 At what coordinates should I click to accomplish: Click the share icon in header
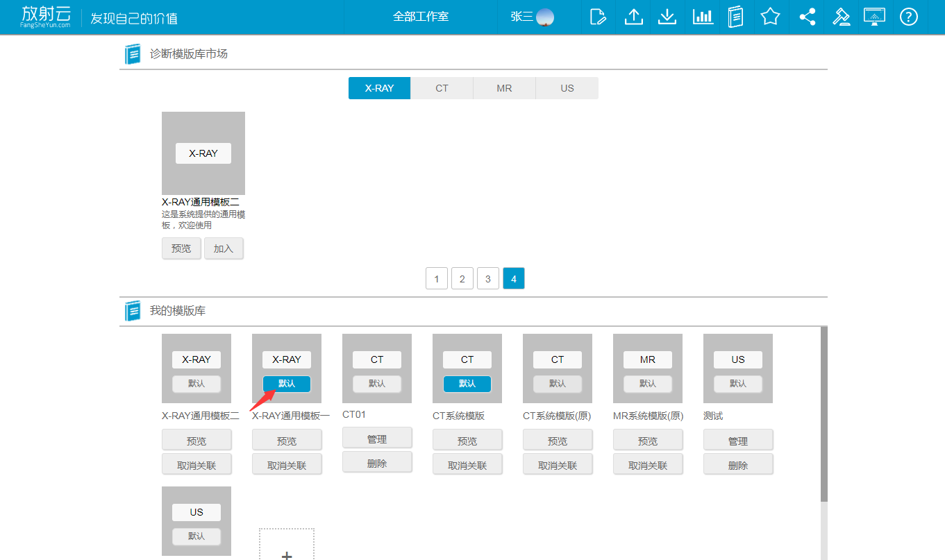point(807,17)
